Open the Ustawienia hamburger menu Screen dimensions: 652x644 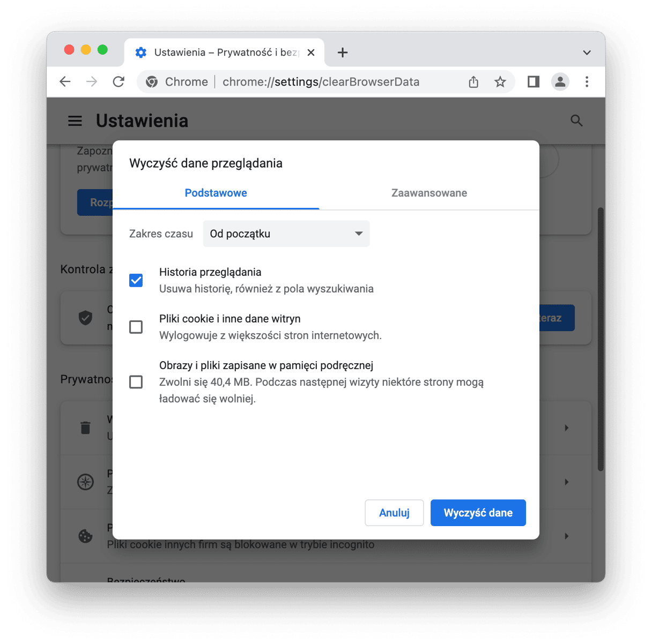pyautogui.click(x=75, y=121)
